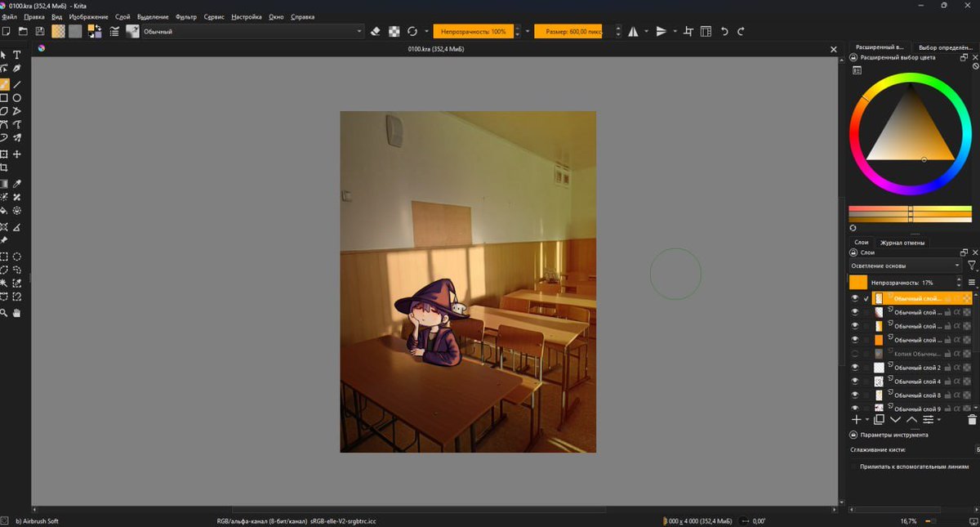980x527 pixels.
Task: Select the Multibrush tool
Action: [16, 138]
